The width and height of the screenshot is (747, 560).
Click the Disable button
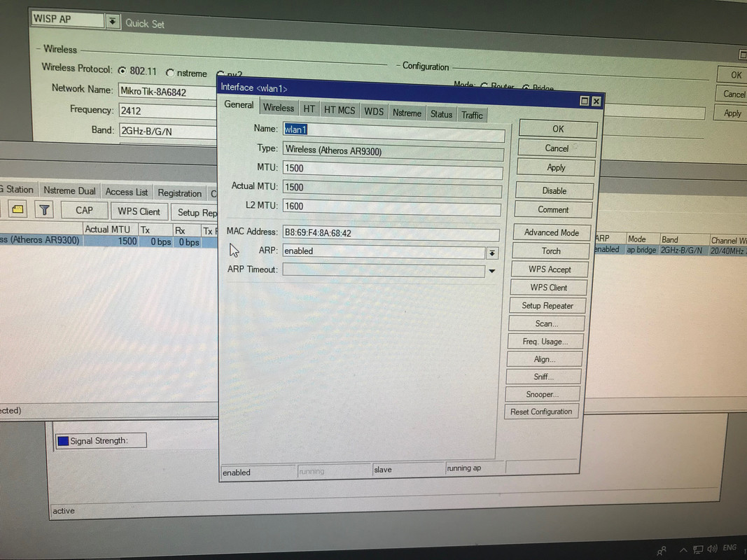(x=554, y=190)
